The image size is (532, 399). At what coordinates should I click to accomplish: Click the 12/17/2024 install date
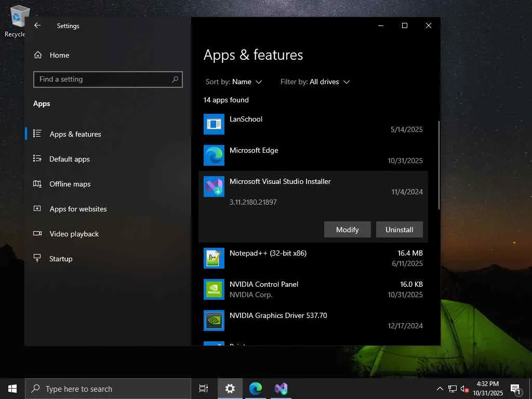coord(405,326)
